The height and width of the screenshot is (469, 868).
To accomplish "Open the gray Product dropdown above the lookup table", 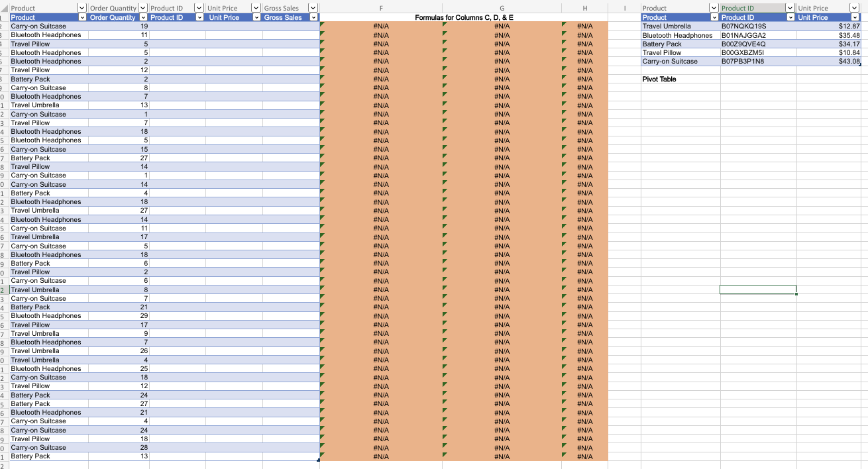I will click(x=712, y=7).
